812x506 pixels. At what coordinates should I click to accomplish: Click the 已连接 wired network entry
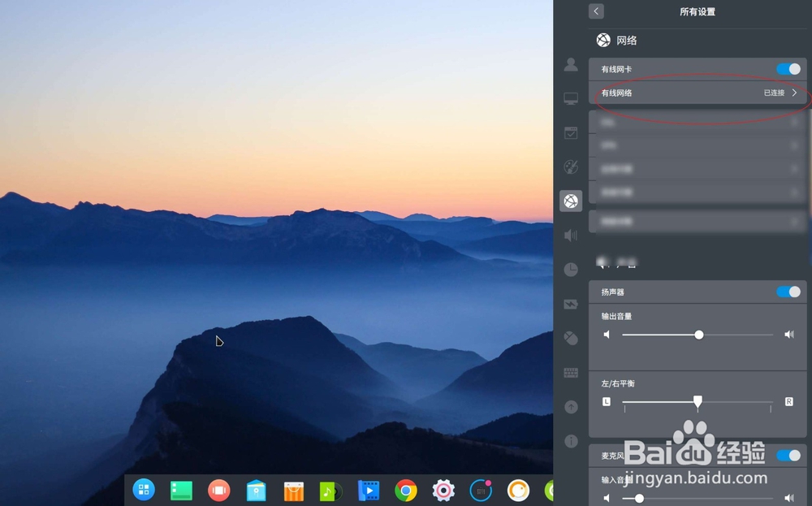click(698, 93)
